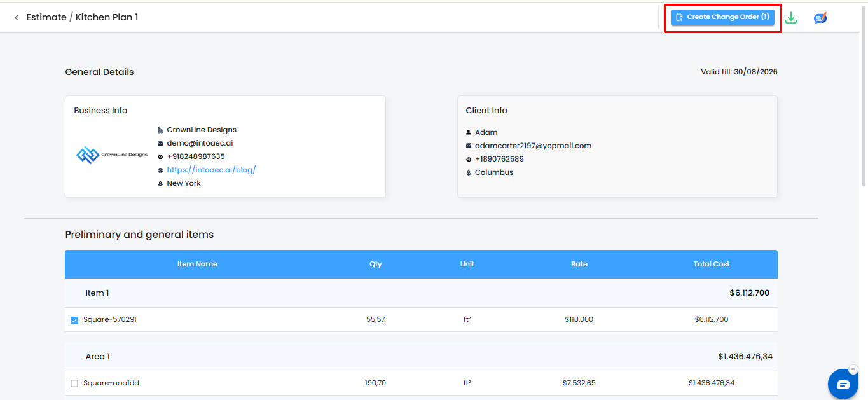Viewport: 868px width, 400px height.
Task: Click the Item Name column header
Action: pyautogui.click(x=197, y=264)
